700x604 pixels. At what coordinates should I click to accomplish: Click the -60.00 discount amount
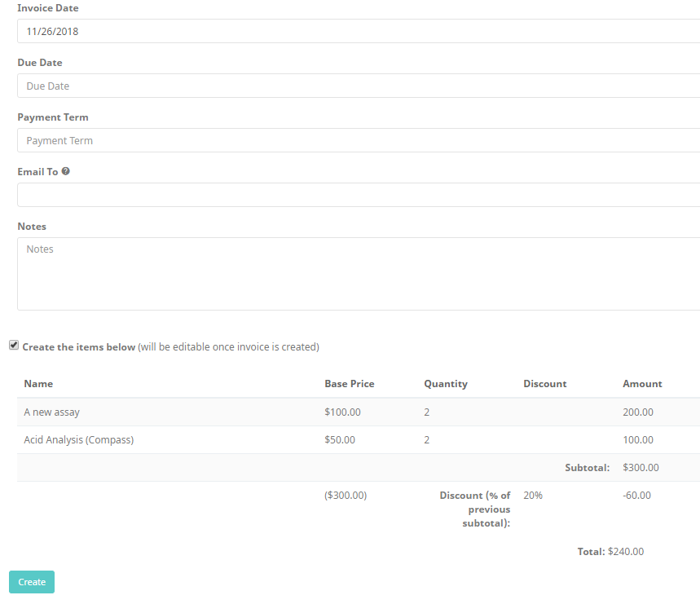[637, 496]
